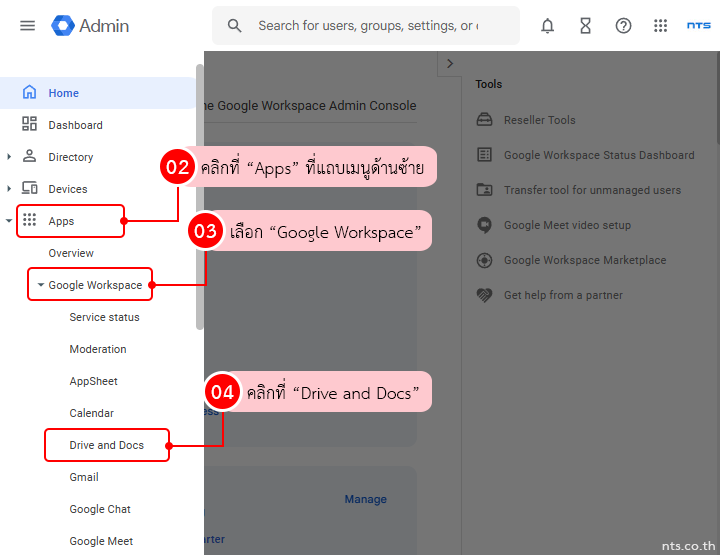The width and height of the screenshot is (720, 555).
Task: Click the search users and settings field
Action: pos(367,26)
